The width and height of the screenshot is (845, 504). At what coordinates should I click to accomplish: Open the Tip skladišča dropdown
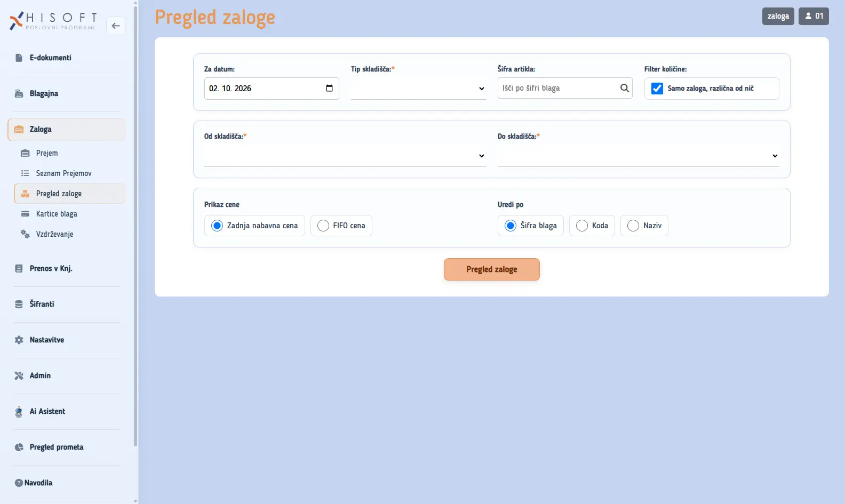click(418, 89)
